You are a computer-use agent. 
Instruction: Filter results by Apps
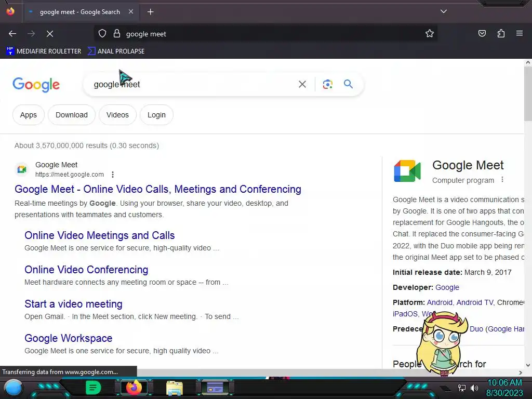coord(29,115)
